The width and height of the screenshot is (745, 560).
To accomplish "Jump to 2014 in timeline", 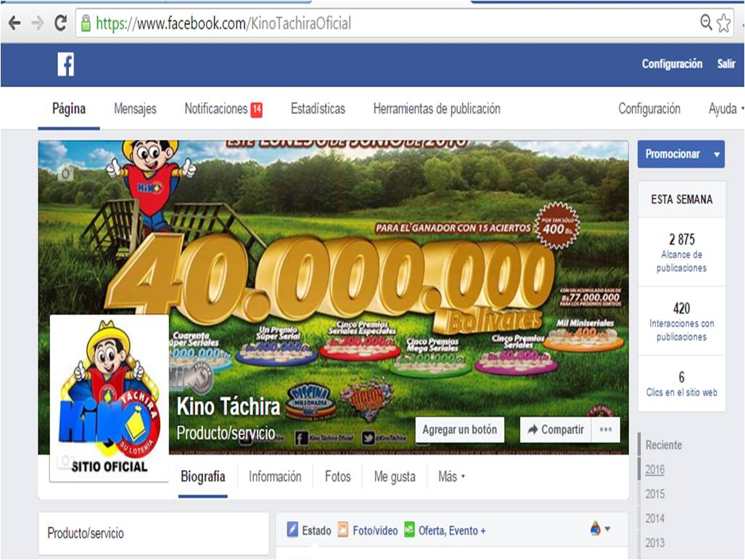I will (655, 518).
